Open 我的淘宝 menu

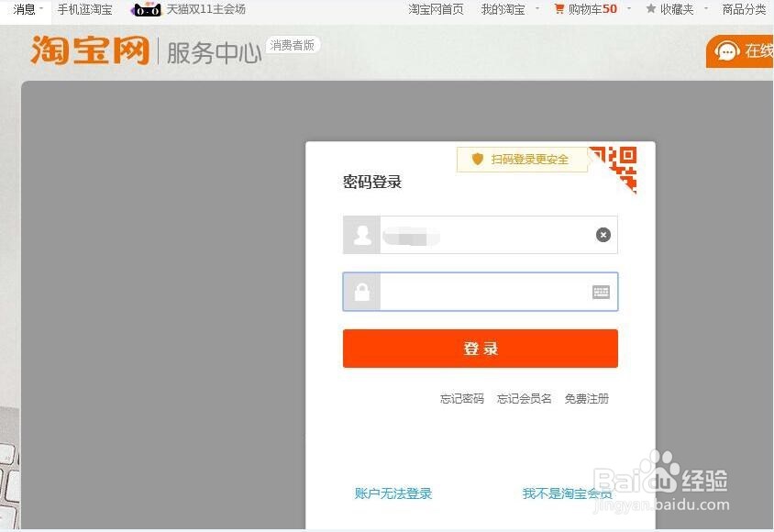point(503,9)
